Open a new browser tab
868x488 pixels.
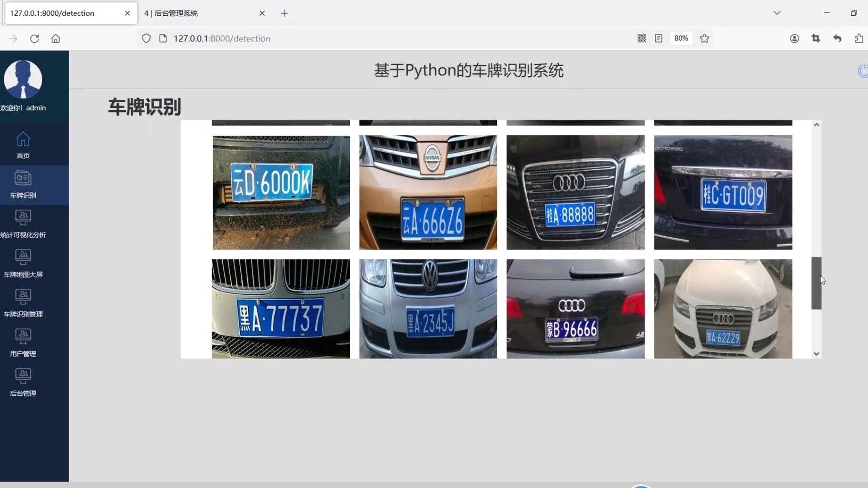click(x=285, y=13)
